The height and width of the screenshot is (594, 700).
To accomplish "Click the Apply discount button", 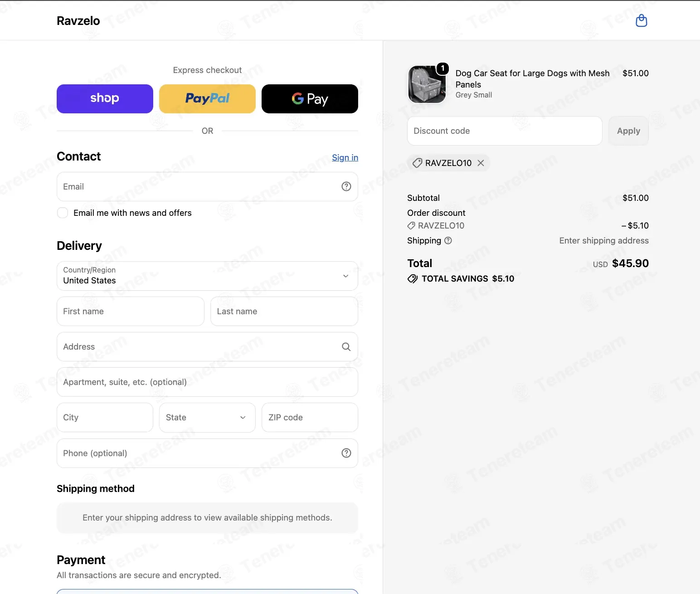I will [x=628, y=131].
